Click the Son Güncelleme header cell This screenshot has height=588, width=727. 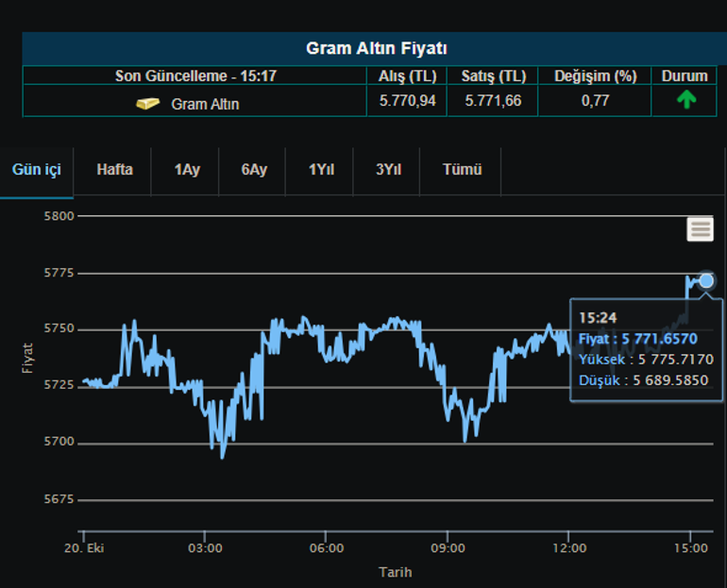pos(195,76)
